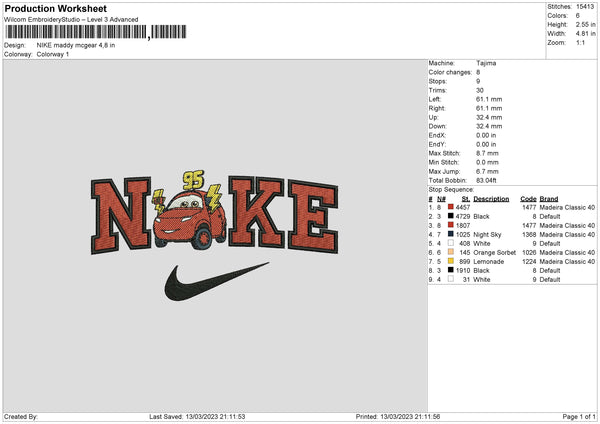
Task: Click the white swatch beside stitch count 408
Action: (x=451, y=243)
